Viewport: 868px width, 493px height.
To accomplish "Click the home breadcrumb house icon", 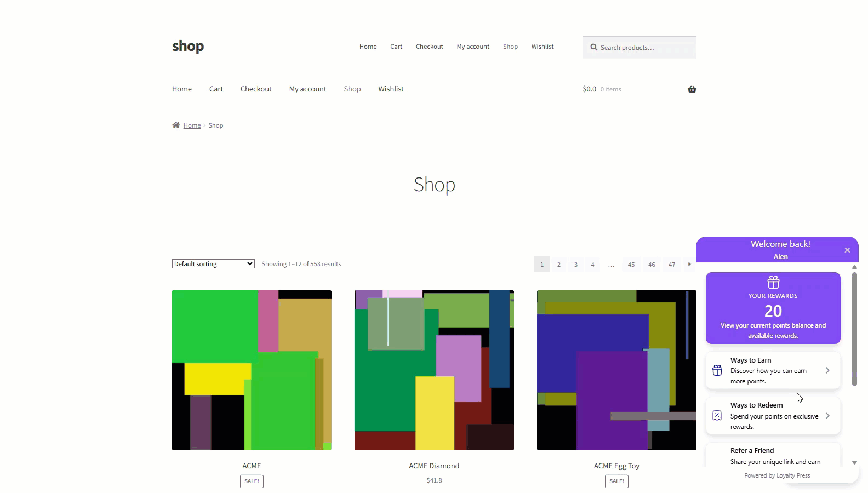I will [176, 125].
